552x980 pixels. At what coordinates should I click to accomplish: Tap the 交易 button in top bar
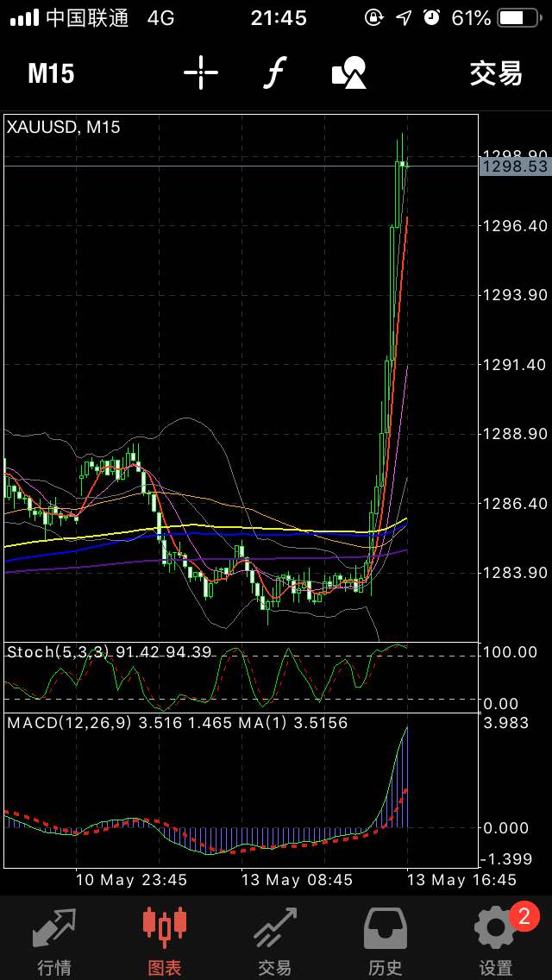(496, 73)
